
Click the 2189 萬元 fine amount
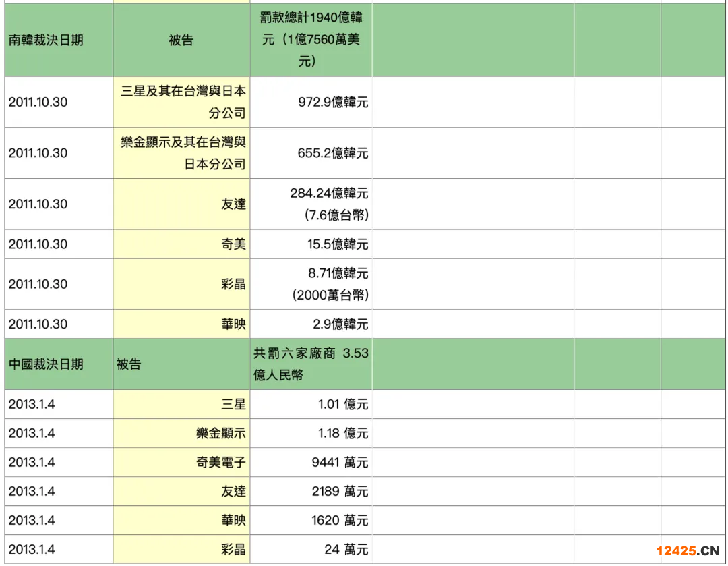[x=340, y=491]
